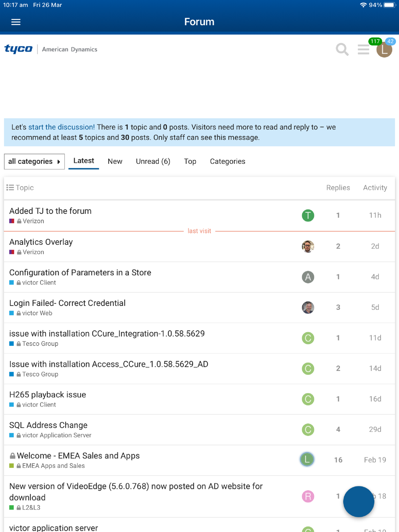Switch to the New tab
Image resolution: width=399 pixels, height=532 pixels.
point(115,162)
